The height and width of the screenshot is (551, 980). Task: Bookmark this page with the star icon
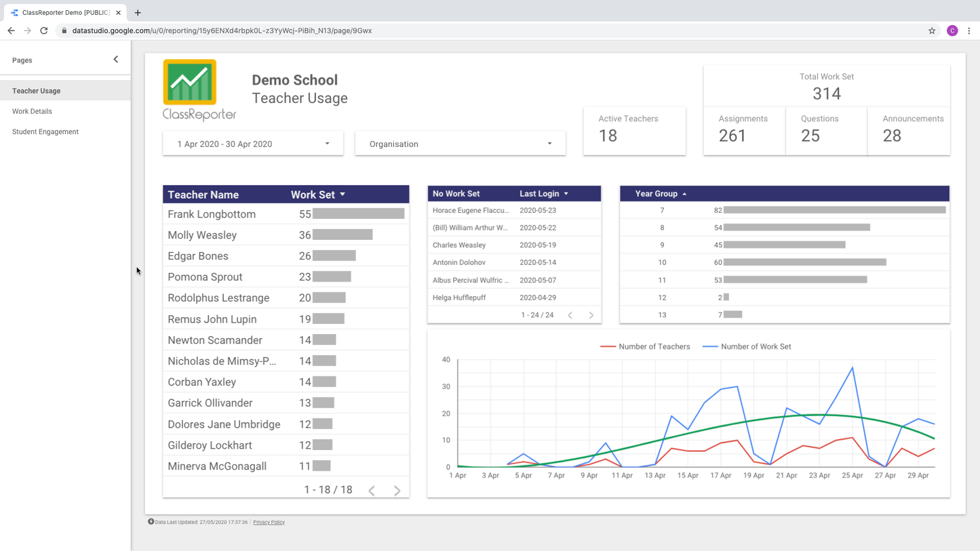coord(932,30)
